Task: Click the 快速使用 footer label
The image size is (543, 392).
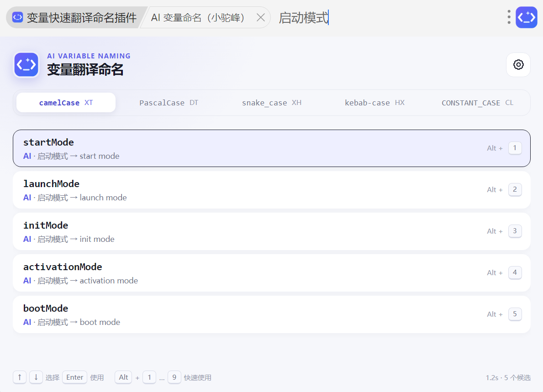Action: click(197, 378)
